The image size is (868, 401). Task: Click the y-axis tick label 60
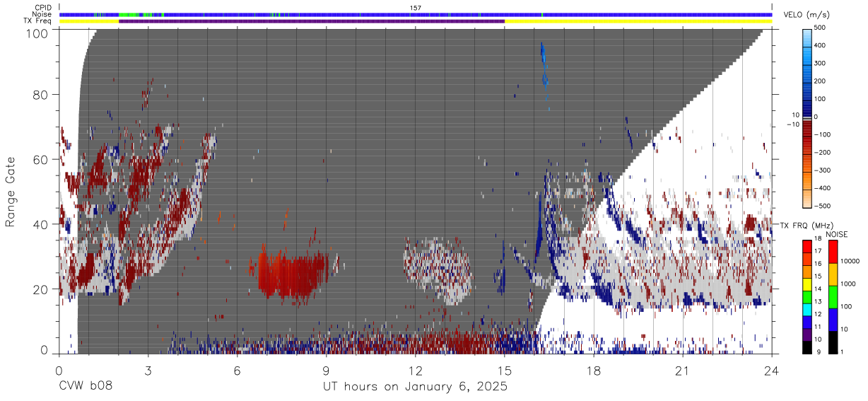pyautogui.click(x=40, y=160)
